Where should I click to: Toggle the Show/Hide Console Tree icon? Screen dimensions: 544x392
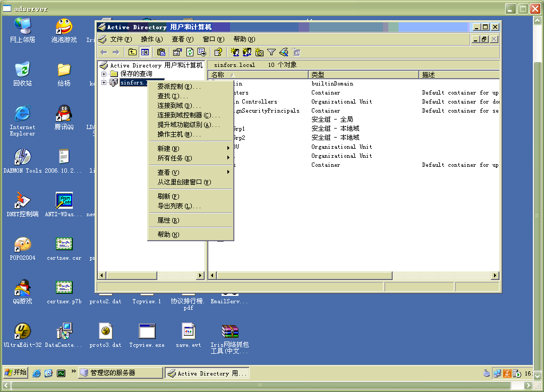144,52
